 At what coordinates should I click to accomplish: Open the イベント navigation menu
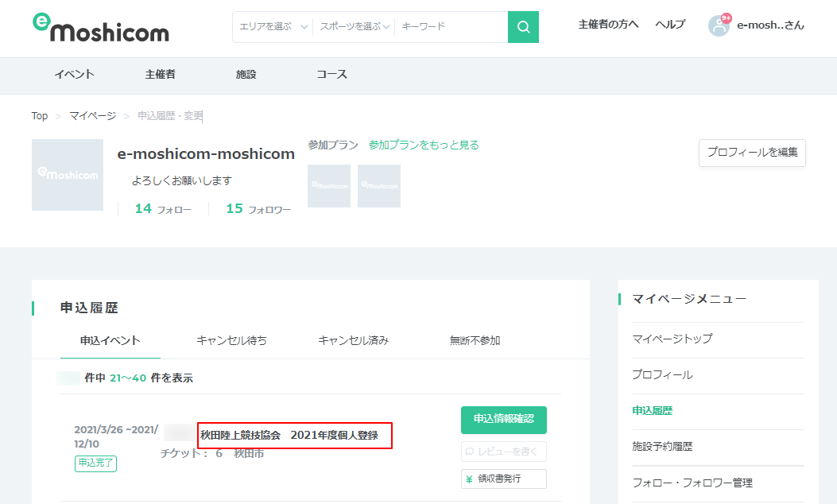point(74,75)
